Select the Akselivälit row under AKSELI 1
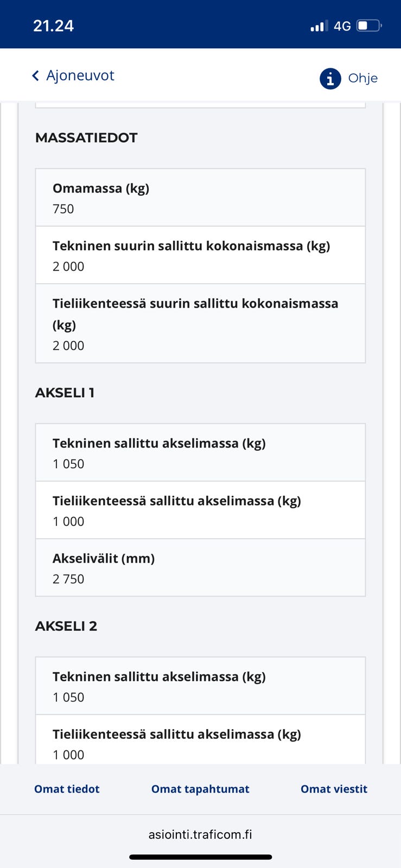This screenshot has width=401, height=868. point(200,567)
